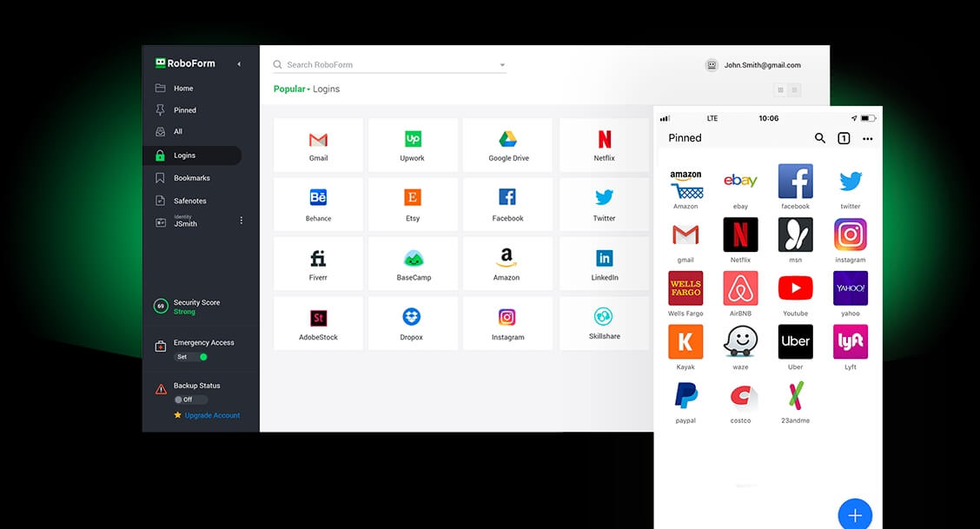
Task: Open the John.Smith@gmail.com account menu
Action: tap(754, 65)
